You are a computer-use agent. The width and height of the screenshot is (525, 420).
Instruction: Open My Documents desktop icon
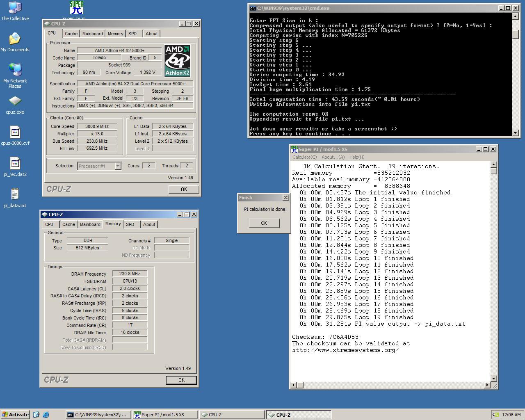(x=15, y=42)
